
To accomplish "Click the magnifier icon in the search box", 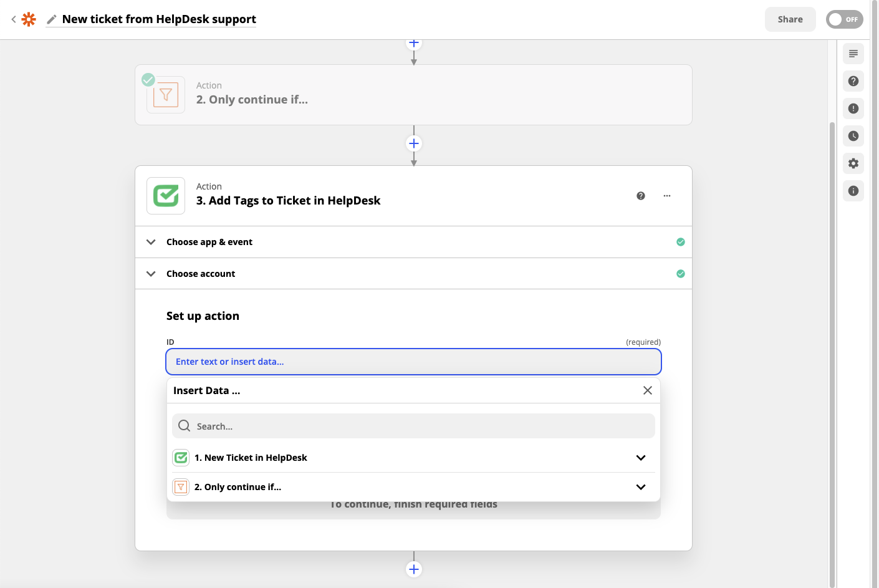I will [x=184, y=426].
